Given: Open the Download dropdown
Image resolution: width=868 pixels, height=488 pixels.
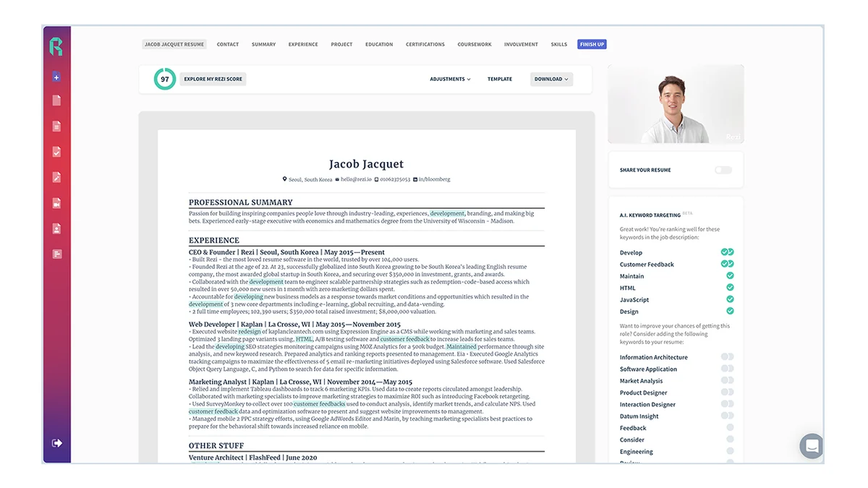Looking at the screenshot, I should click(551, 79).
